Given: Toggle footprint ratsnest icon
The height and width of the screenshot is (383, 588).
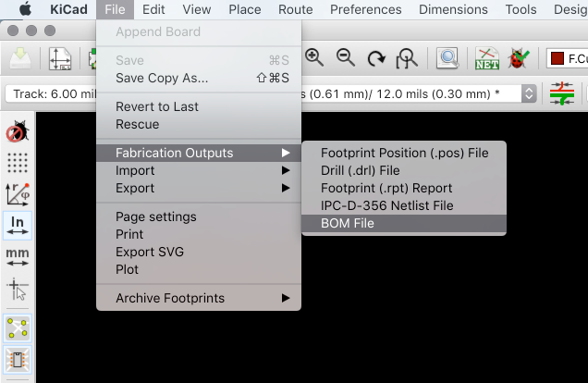Looking at the screenshot, I should pyautogui.click(x=18, y=360).
